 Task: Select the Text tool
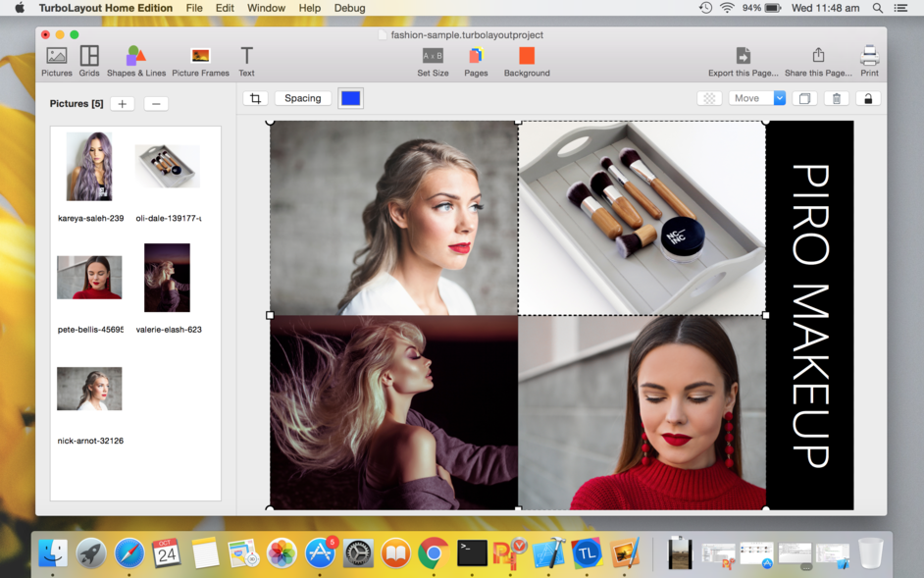pos(246,61)
